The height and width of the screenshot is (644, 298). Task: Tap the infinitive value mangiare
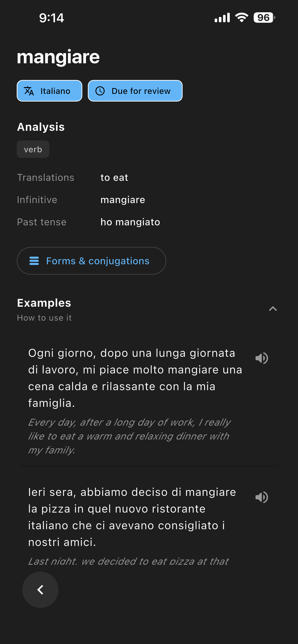pyautogui.click(x=123, y=200)
